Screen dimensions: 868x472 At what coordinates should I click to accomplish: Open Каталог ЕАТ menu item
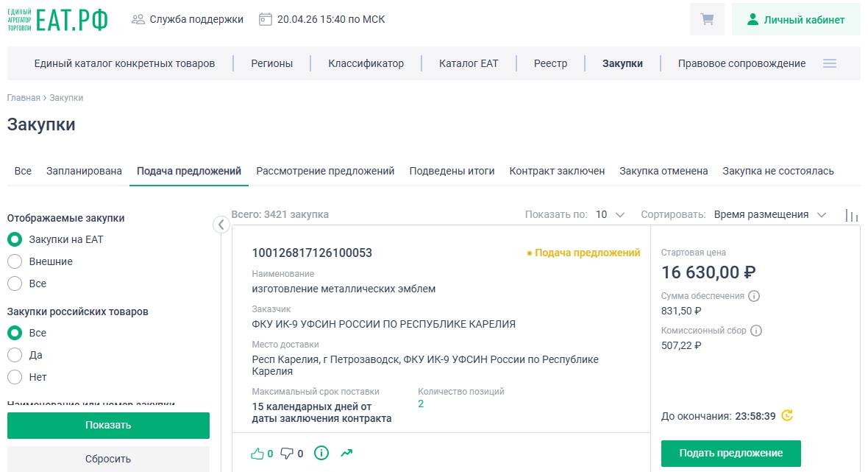tap(469, 64)
